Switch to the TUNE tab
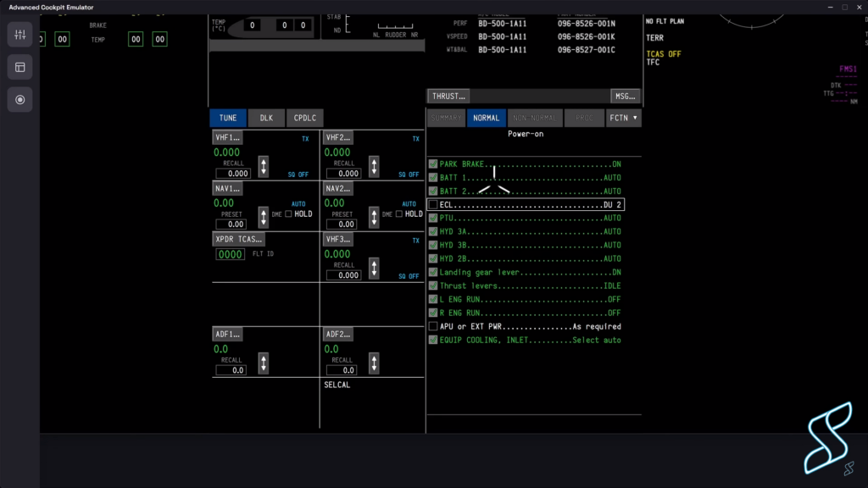 tap(228, 118)
